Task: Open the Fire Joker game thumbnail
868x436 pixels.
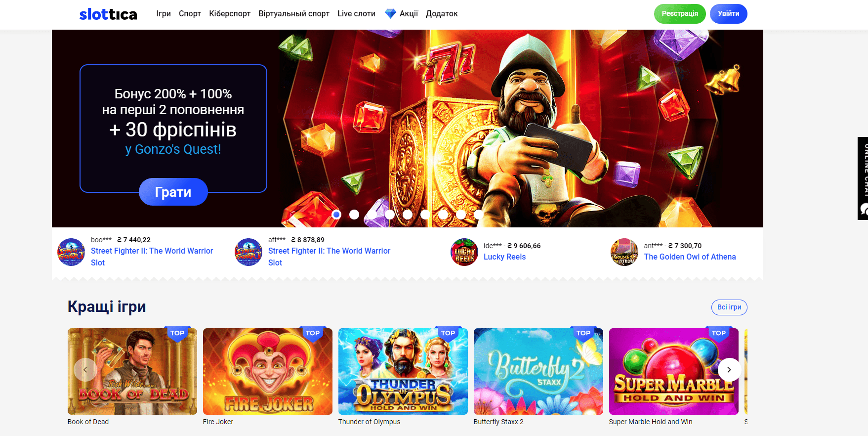Action: point(267,371)
